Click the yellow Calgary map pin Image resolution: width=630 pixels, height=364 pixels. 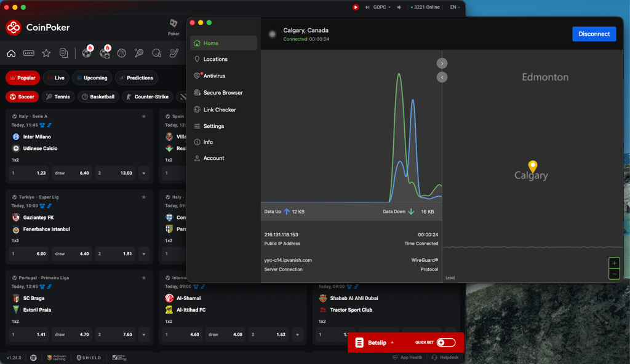point(532,166)
